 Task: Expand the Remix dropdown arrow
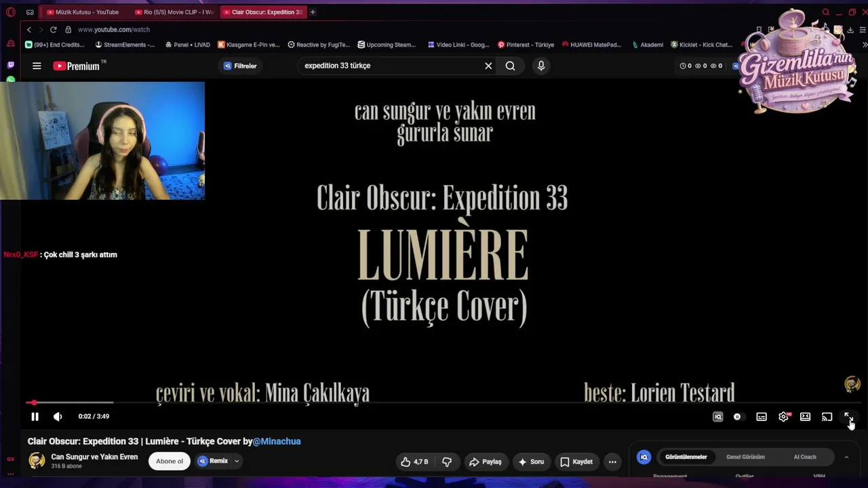(x=237, y=462)
